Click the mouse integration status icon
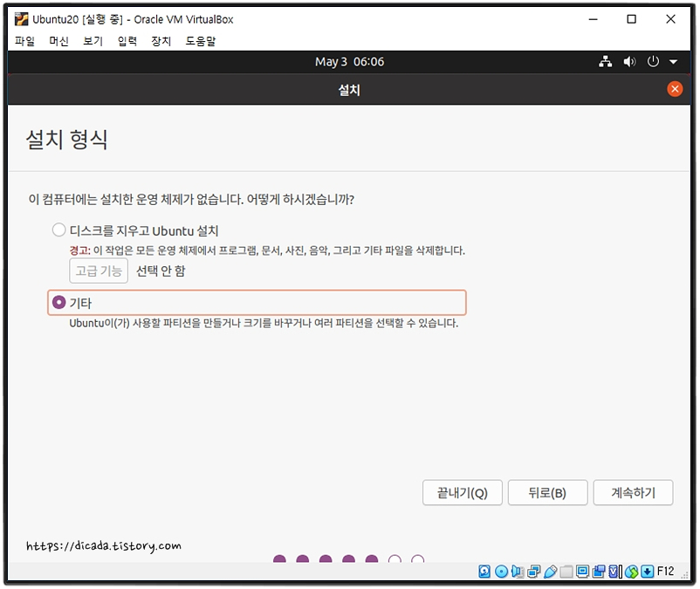 click(631, 572)
